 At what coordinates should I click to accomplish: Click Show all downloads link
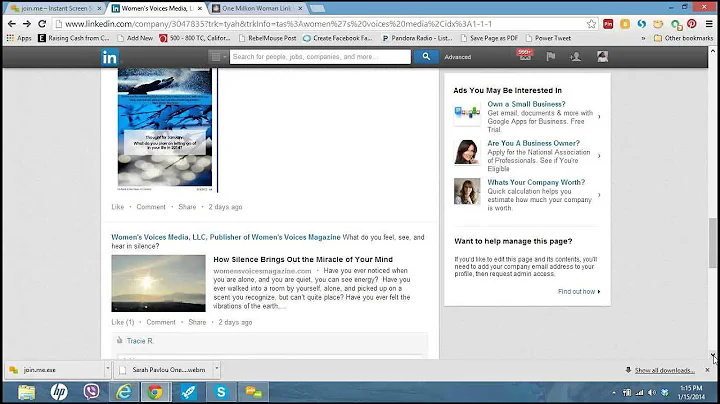[x=664, y=370]
